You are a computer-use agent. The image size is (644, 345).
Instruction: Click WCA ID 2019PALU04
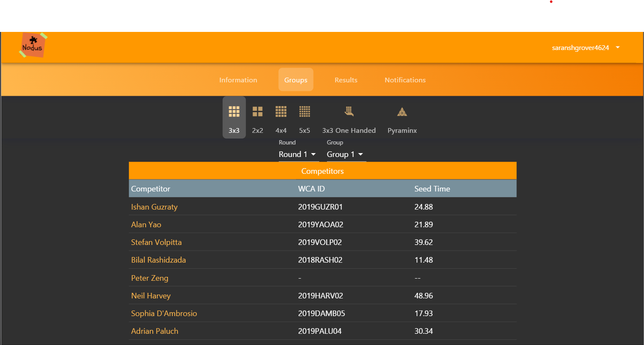point(320,331)
